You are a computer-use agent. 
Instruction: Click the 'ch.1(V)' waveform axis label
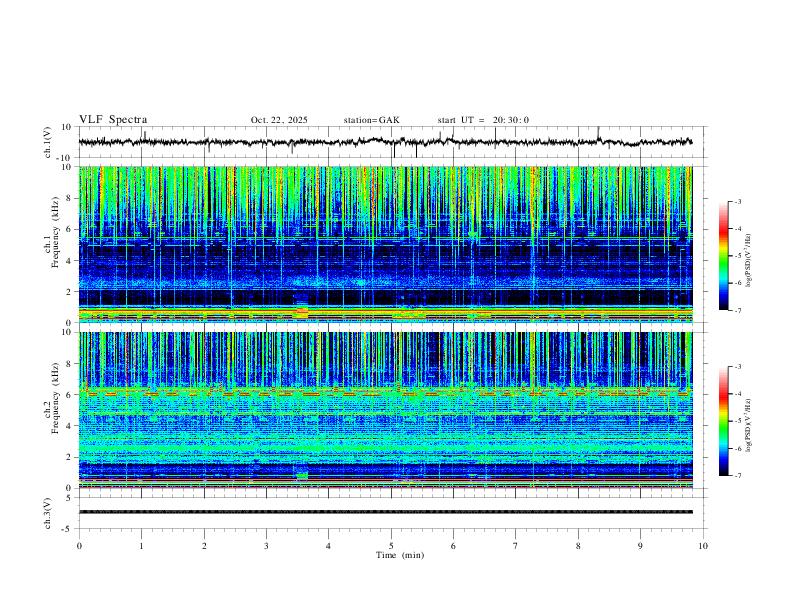[x=47, y=142]
